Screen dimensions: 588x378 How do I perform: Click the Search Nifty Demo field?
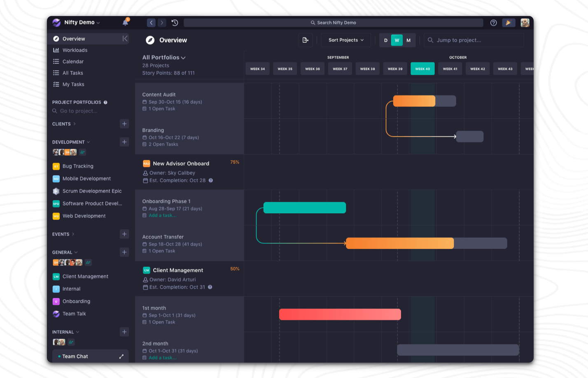click(334, 23)
